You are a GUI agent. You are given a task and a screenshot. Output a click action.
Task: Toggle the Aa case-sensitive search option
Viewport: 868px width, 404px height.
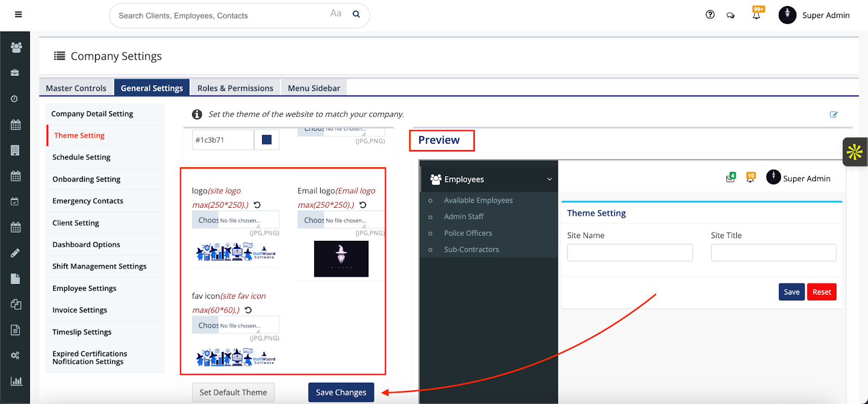336,14
